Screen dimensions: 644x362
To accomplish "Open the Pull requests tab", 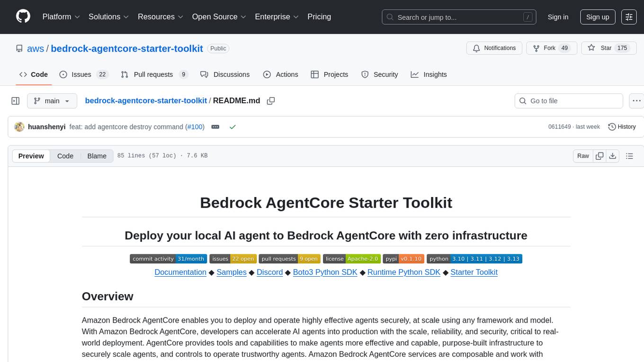I will [154, 74].
